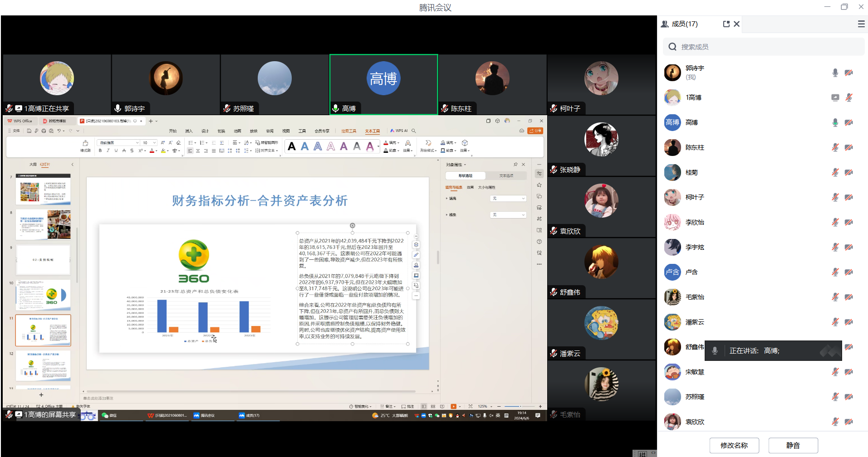Expand the 线条 section arrow

447,215
